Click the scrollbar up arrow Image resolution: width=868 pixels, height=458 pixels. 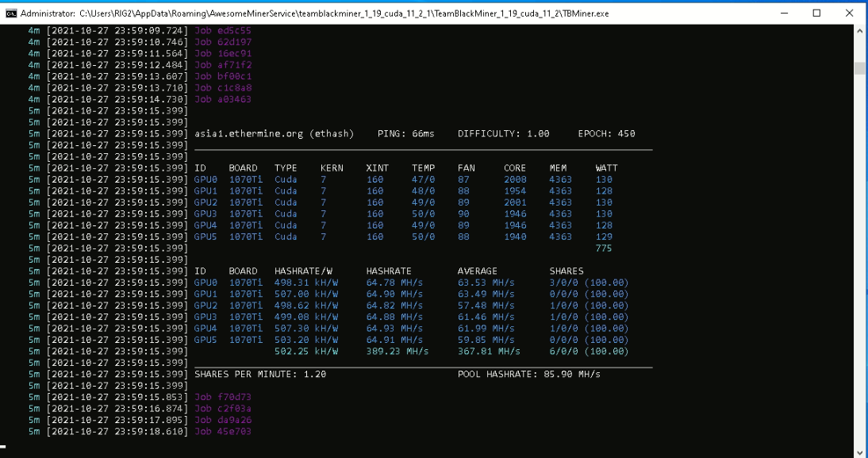point(860,31)
